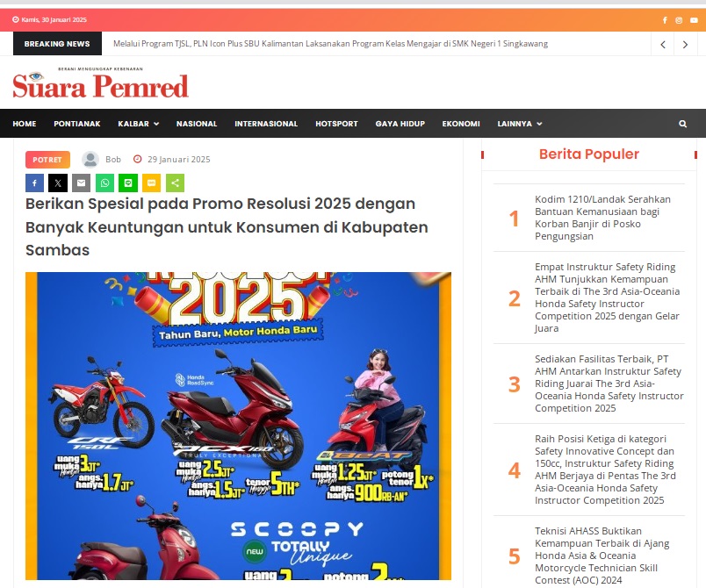Visit the Instagram page from top bar
The image size is (706, 588).
click(679, 20)
